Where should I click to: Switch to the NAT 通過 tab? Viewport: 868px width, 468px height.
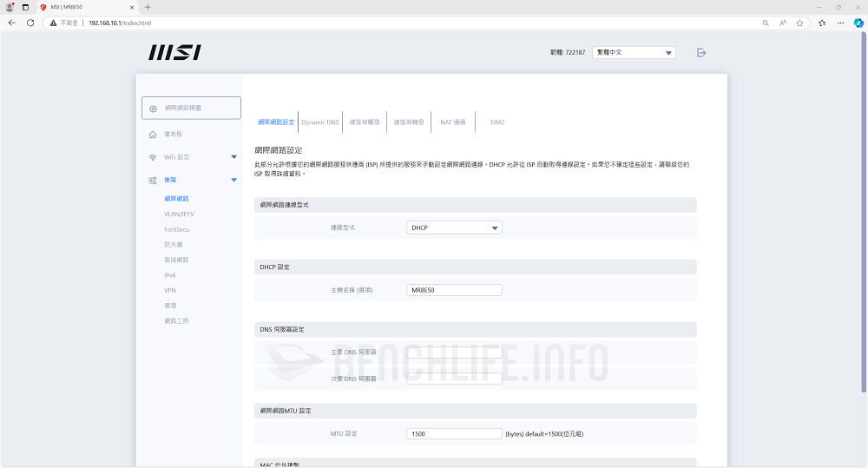click(453, 122)
